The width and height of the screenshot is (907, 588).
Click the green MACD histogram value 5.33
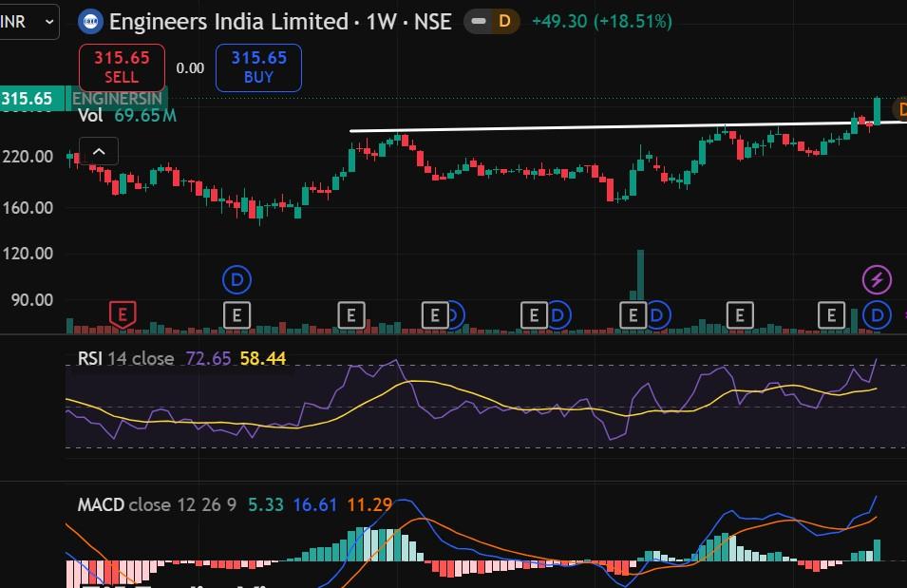pos(266,504)
